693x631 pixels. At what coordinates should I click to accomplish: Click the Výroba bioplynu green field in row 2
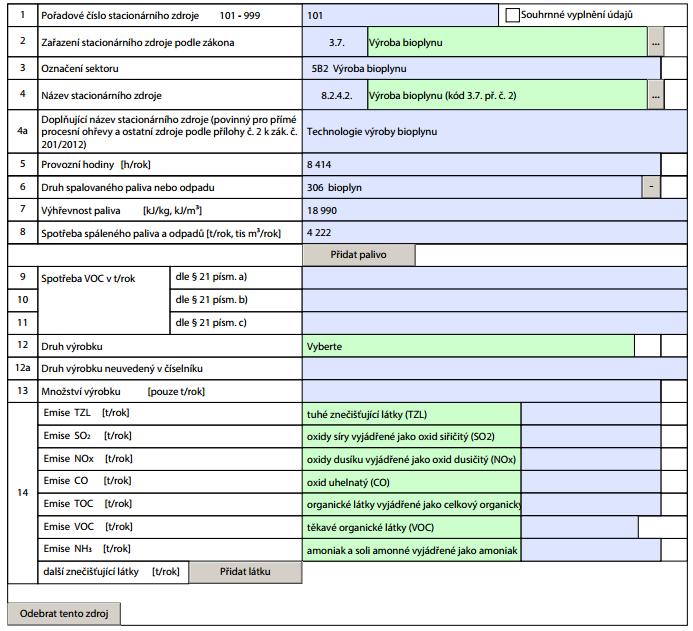[x=507, y=42]
